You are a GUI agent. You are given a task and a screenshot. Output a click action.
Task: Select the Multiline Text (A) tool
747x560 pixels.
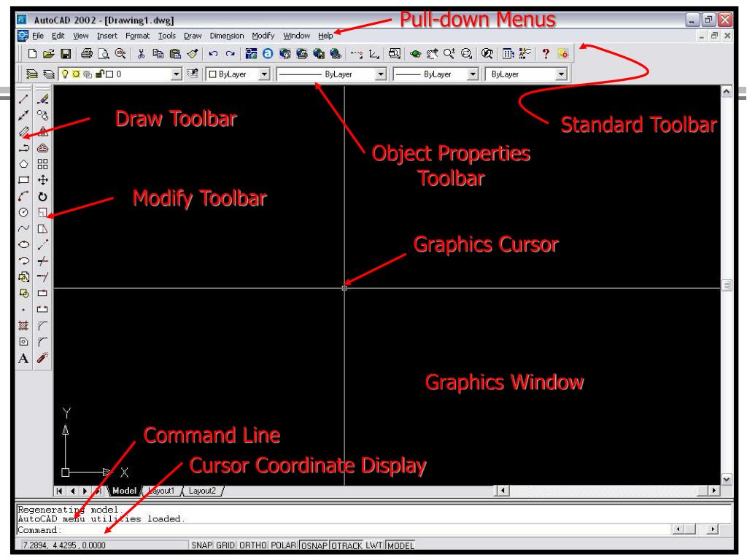click(x=23, y=359)
